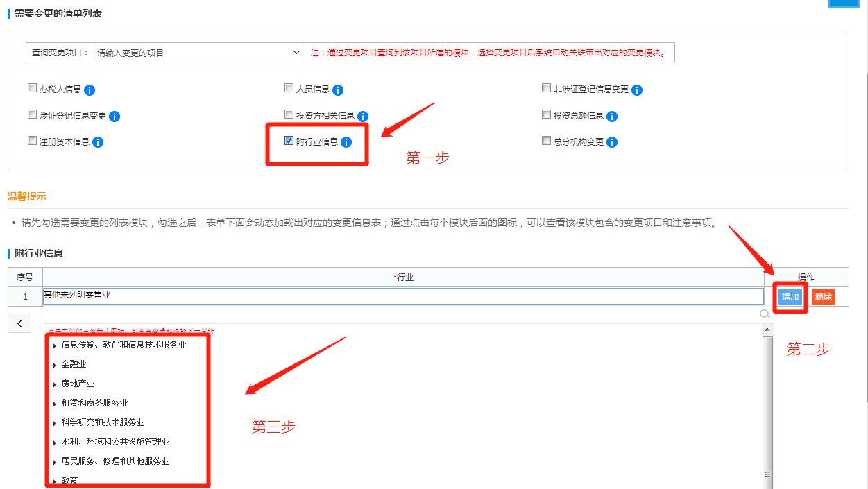This screenshot has width=868, height=489.
Task: Select 租赁和商务服务业 in the industry tree
Action: 94,403
